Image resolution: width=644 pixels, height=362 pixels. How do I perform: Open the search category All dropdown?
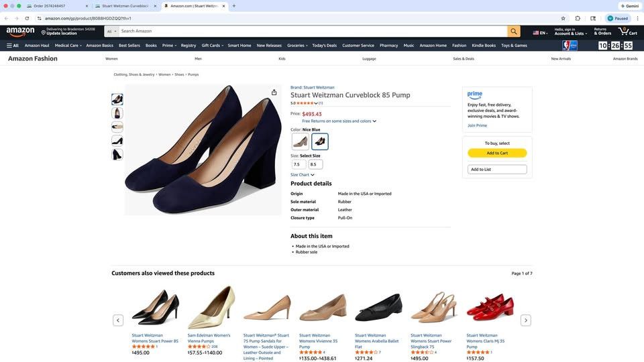(112, 32)
